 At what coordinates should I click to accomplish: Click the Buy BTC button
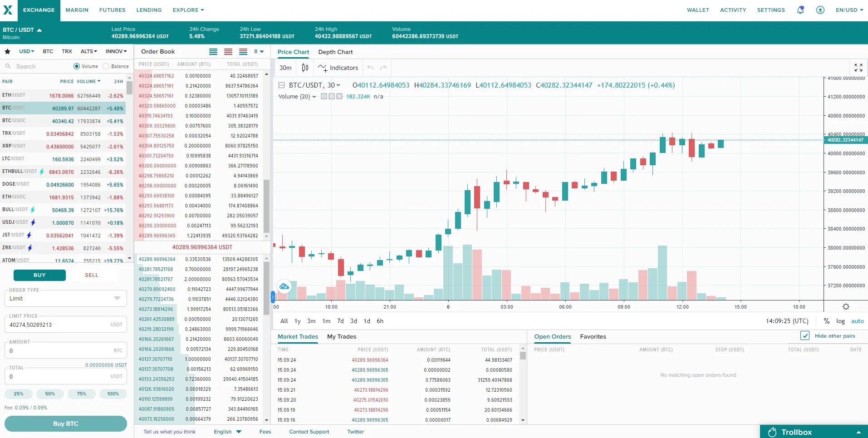tap(66, 423)
